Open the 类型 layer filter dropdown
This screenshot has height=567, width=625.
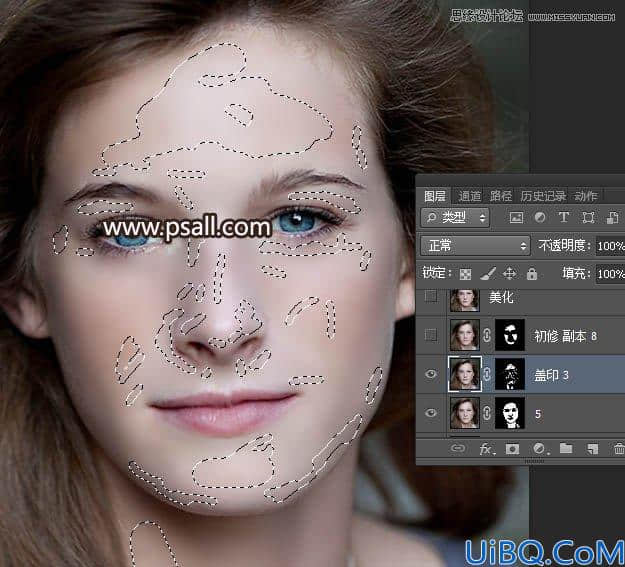[x=455, y=218]
